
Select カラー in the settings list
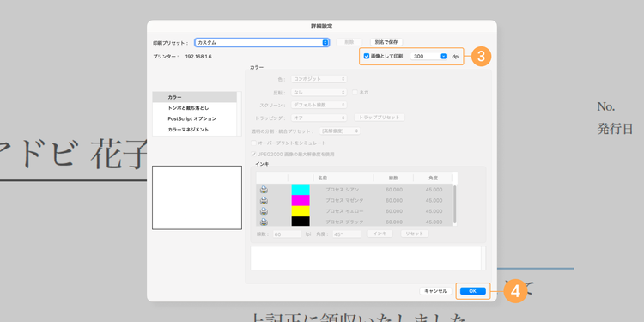[x=195, y=97]
